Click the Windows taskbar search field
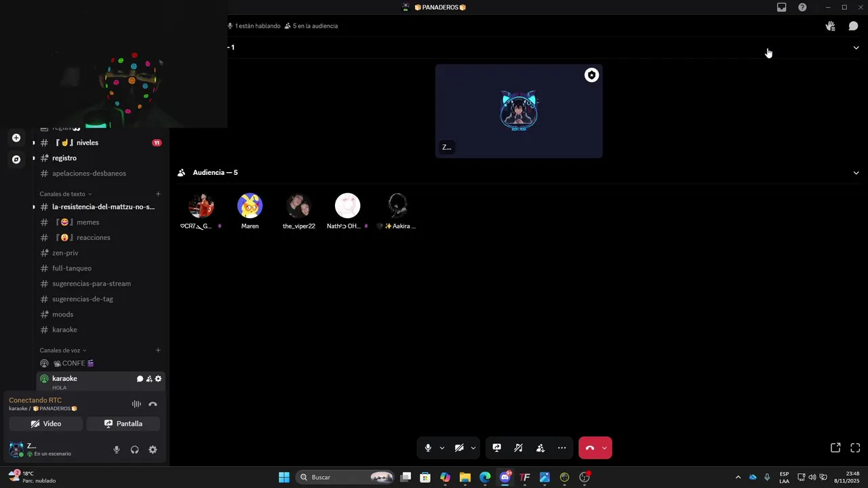This screenshot has width=868, height=488. (346, 477)
